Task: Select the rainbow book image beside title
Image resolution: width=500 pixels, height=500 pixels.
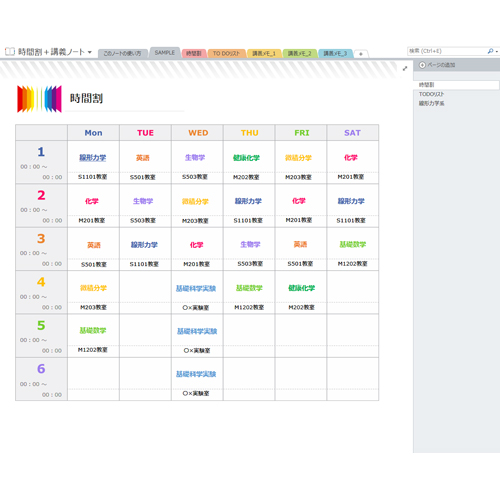Action: coord(39,99)
